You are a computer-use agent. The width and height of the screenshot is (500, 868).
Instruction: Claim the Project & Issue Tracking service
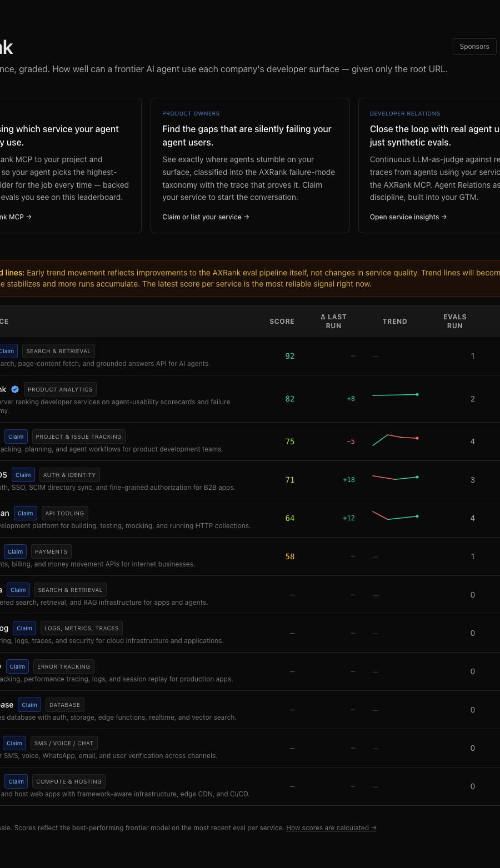point(16,436)
